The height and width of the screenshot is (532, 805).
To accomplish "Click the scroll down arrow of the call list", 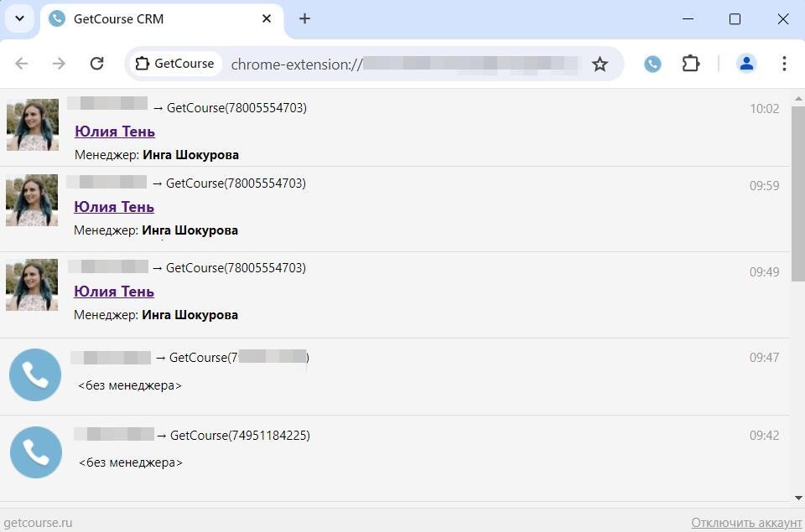I will pos(797,498).
